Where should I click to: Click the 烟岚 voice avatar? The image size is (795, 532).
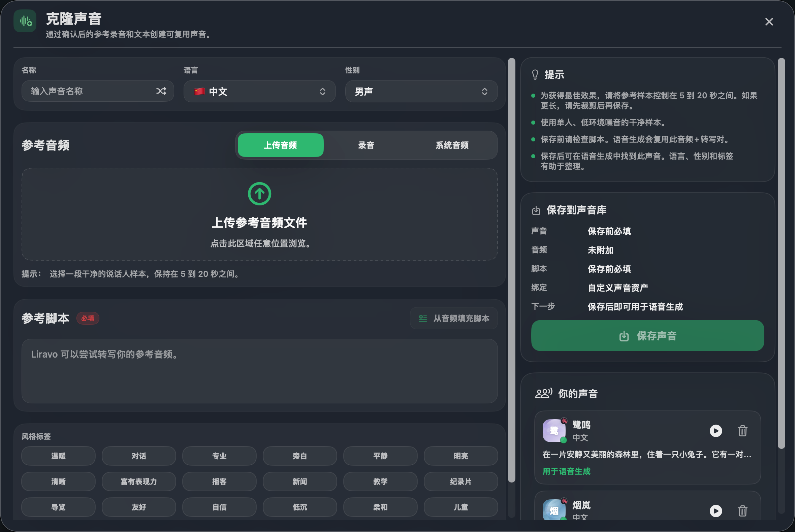coord(554,510)
